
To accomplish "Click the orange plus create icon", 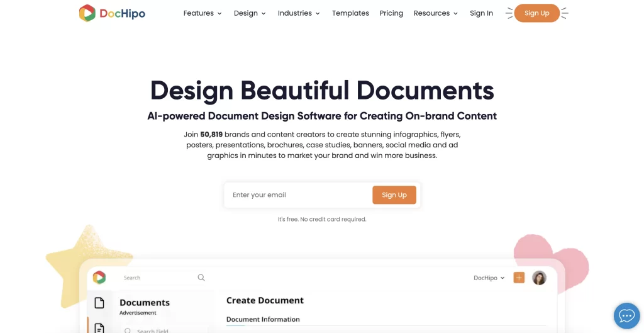I will (519, 278).
